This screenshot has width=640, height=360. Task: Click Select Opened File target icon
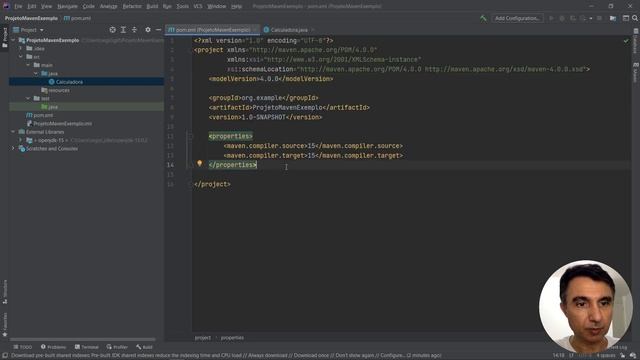[x=112, y=30]
